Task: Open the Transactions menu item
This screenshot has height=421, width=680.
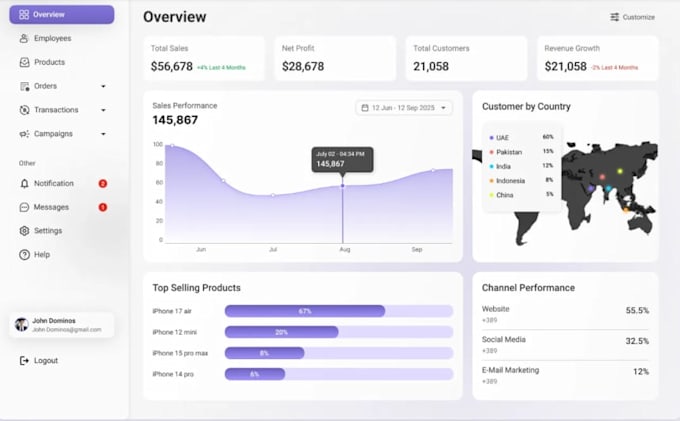Action: click(62, 110)
